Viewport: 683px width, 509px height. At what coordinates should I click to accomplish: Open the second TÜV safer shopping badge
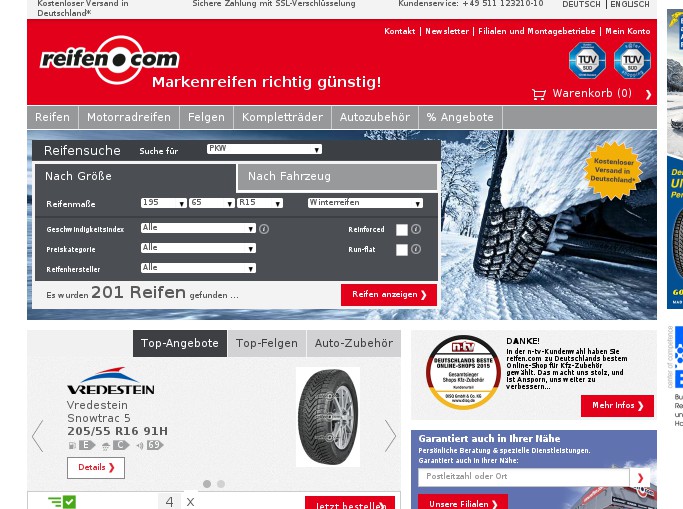coord(632,61)
